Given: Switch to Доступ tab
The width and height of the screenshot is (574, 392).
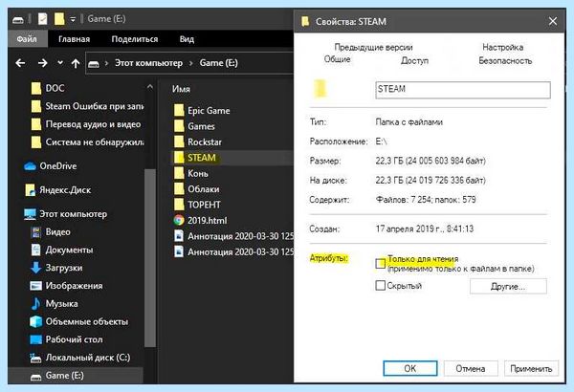Looking at the screenshot, I should coord(414,60).
